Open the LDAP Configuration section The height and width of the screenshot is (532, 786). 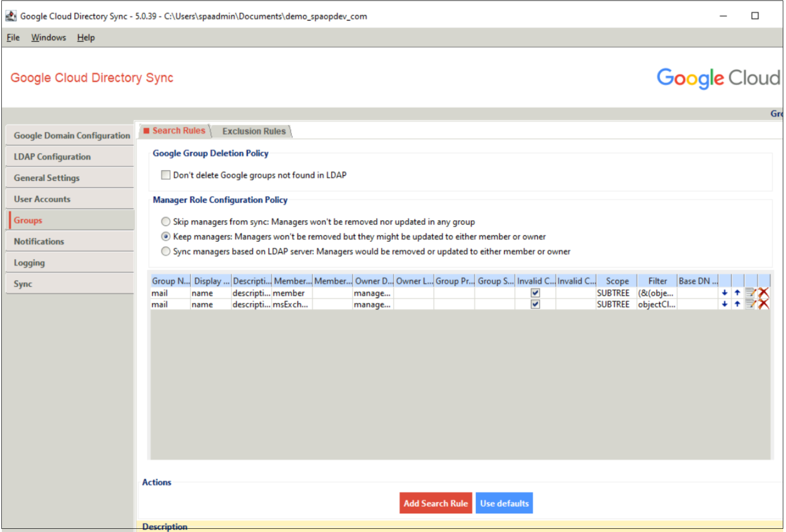[52, 157]
